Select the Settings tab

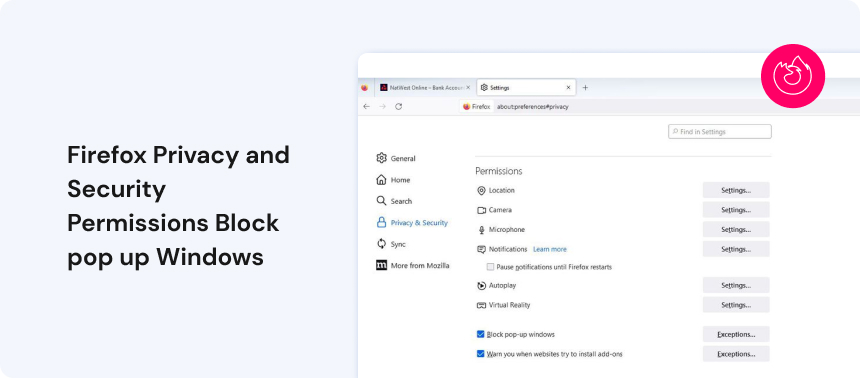point(526,87)
